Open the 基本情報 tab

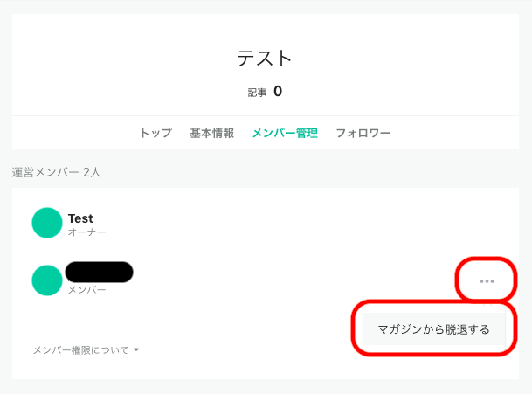click(211, 134)
